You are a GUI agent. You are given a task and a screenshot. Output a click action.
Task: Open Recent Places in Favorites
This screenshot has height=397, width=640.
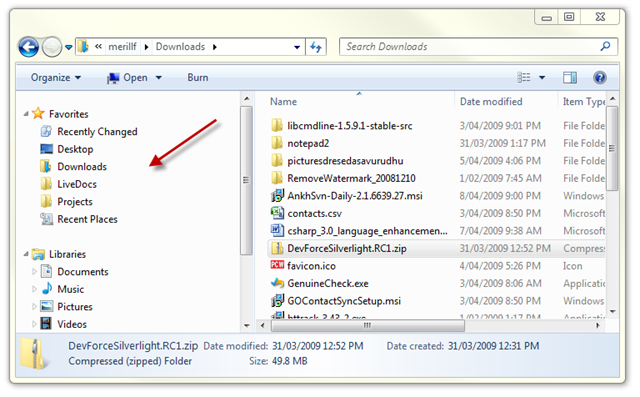[x=87, y=219]
